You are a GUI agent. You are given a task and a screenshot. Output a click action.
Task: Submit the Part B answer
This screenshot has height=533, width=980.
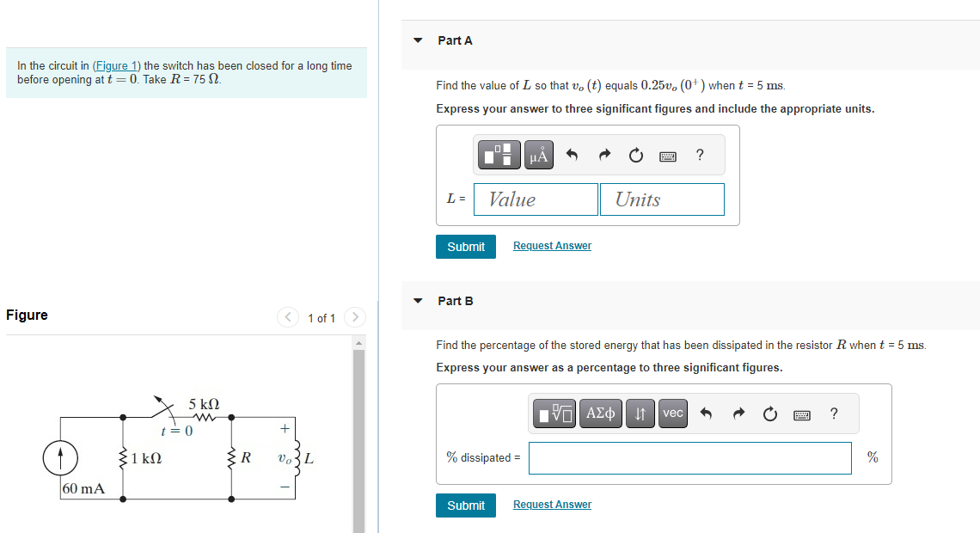coord(465,505)
